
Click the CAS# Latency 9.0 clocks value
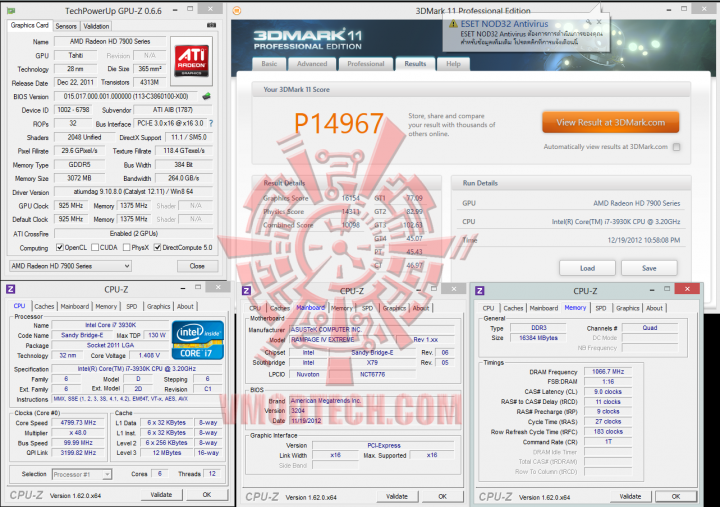[608, 392]
